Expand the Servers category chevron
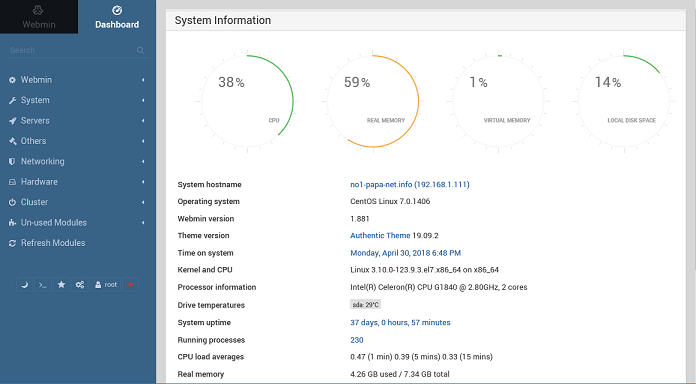The height and width of the screenshot is (384, 696). pyautogui.click(x=143, y=121)
